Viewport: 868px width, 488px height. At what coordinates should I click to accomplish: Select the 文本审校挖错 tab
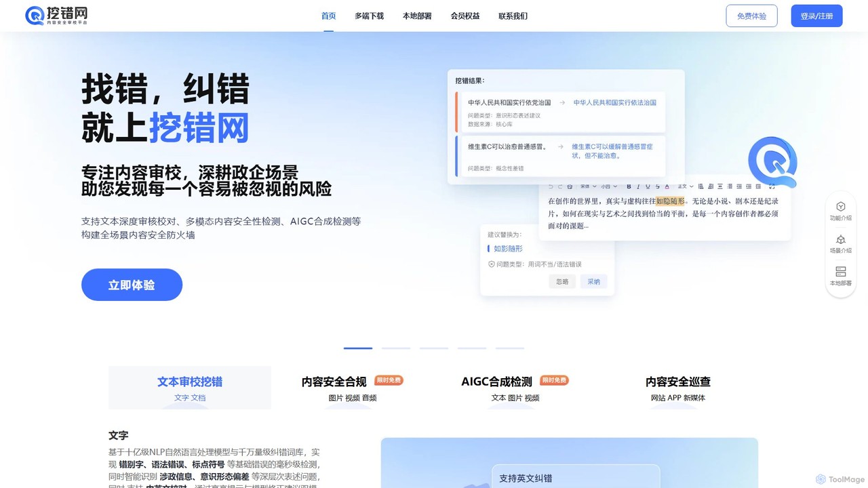(x=190, y=388)
